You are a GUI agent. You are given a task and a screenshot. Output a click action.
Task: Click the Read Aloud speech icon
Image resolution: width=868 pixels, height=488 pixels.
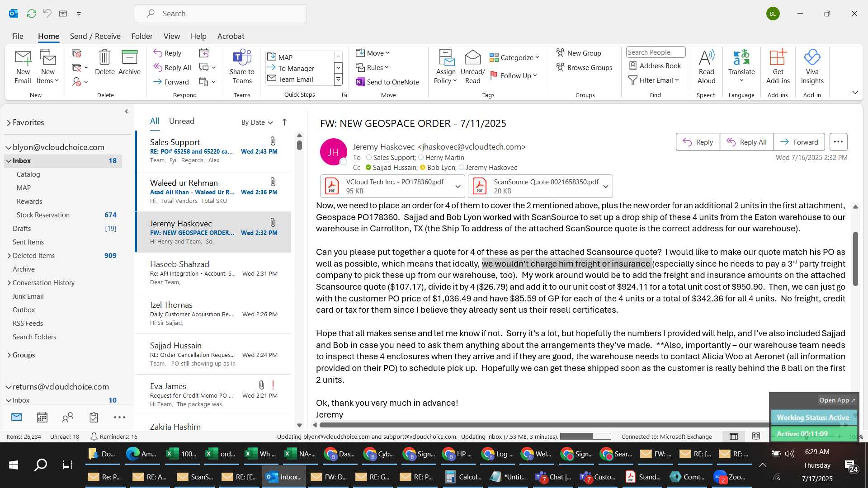point(706,67)
